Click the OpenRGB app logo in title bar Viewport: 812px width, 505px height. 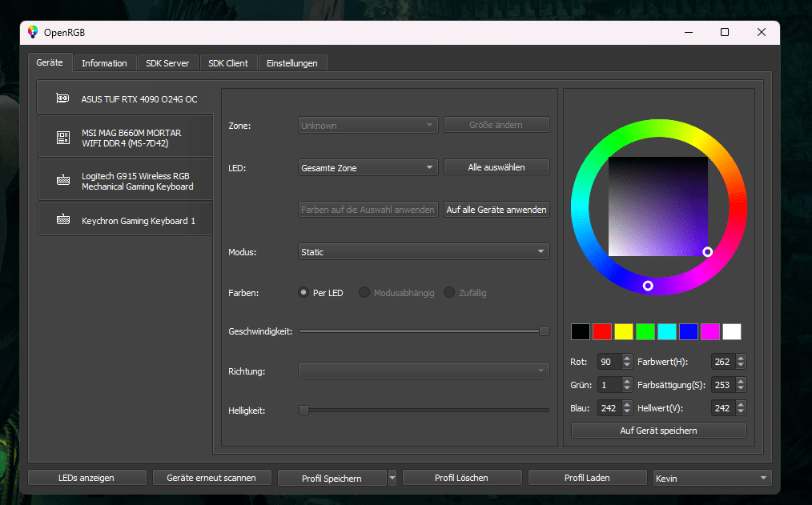click(x=33, y=32)
